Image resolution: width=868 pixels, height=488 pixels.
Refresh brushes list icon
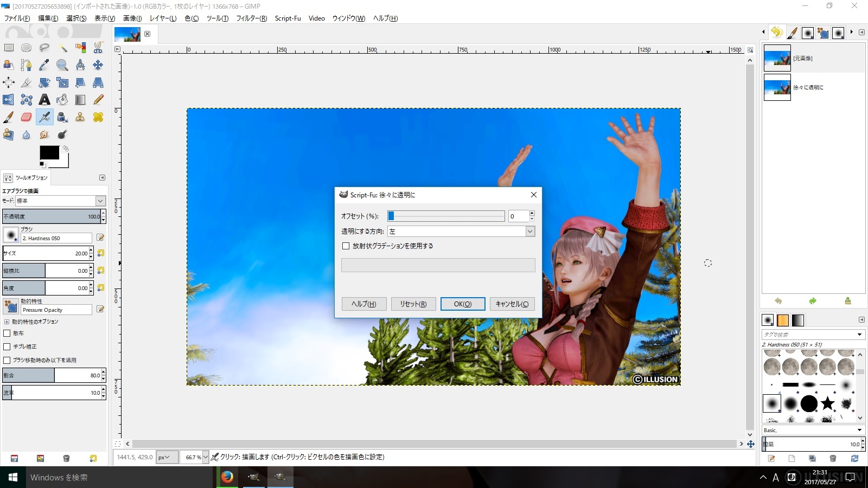pyautogui.click(x=854, y=459)
